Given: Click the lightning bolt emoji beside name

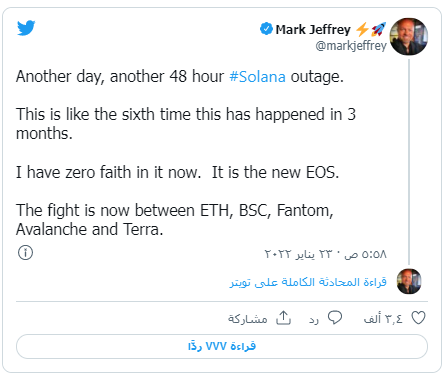Looking at the screenshot, I should tap(362, 29).
